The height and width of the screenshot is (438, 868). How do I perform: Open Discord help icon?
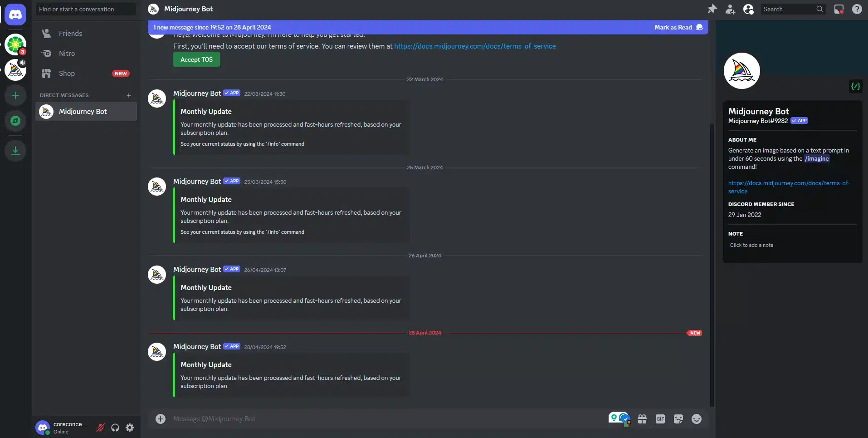857,9
